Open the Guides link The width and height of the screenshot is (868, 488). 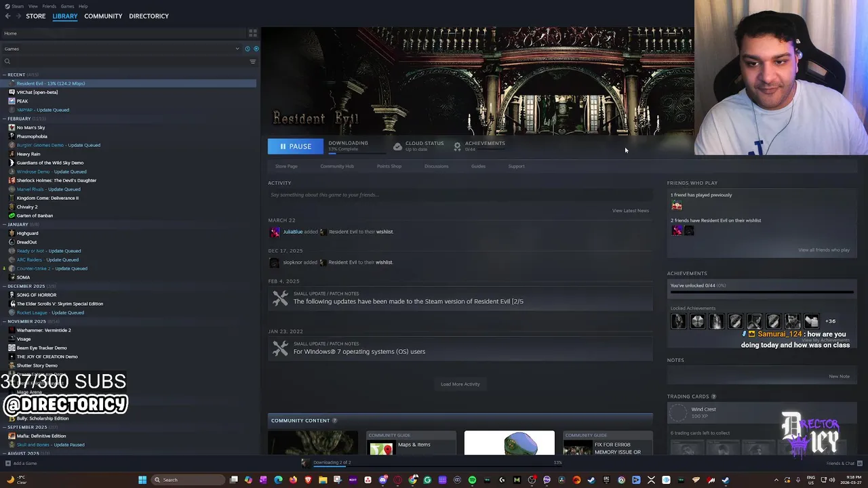pyautogui.click(x=478, y=166)
